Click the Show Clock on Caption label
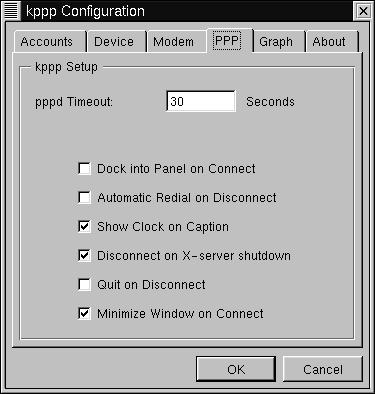This screenshot has width=375, height=394. [x=163, y=227]
